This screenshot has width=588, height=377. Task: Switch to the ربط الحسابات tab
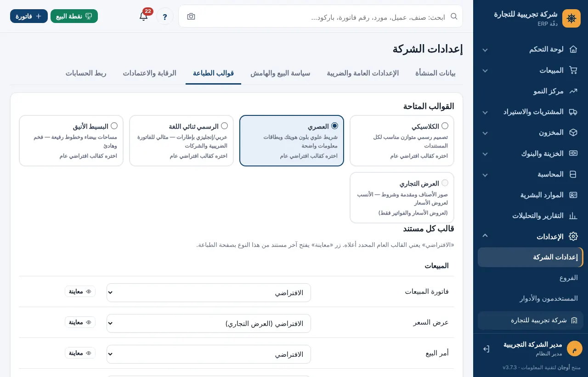[86, 73]
